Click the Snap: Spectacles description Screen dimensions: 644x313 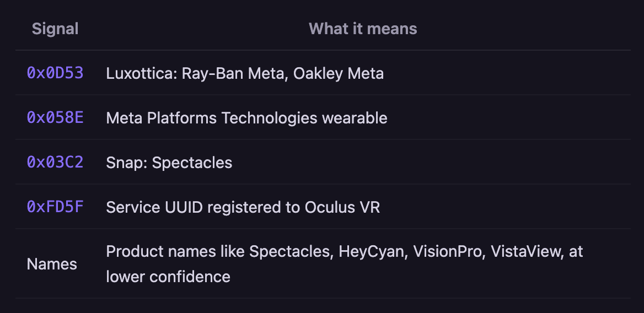click(169, 163)
